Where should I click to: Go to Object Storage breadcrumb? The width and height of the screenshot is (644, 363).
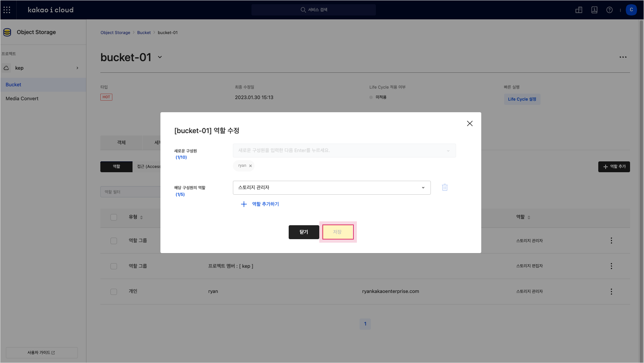pyautogui.click(x=115, y=33)
